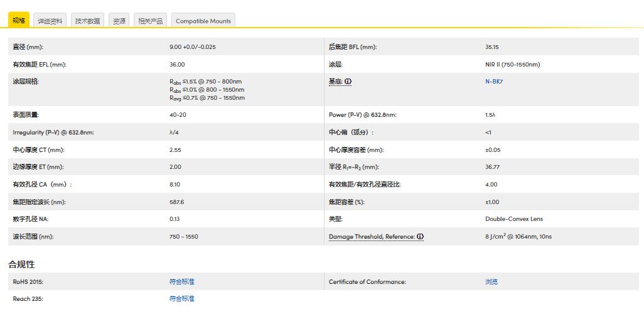644x324 pixels.
Task: Open 浏览 link for Certificate of Conformance
Action: [x=491, y=282]
